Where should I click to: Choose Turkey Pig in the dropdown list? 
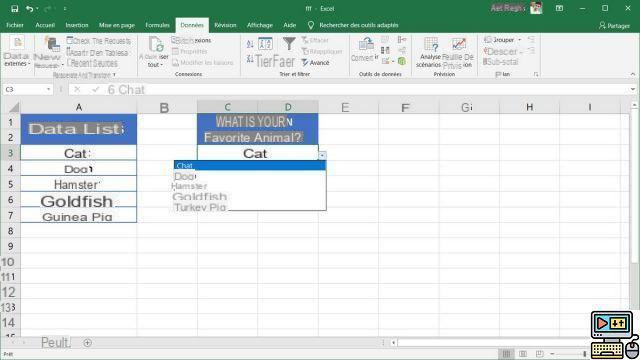pos(250,207)
